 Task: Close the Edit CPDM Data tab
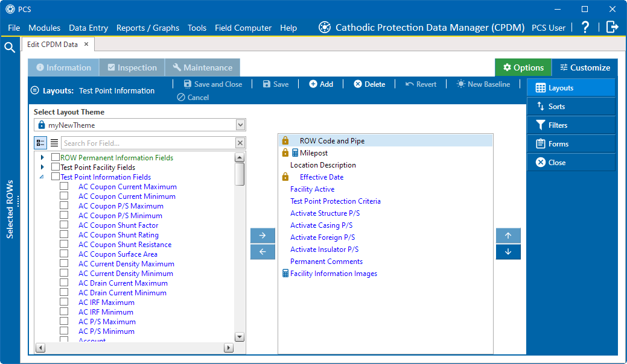[86, 45]
